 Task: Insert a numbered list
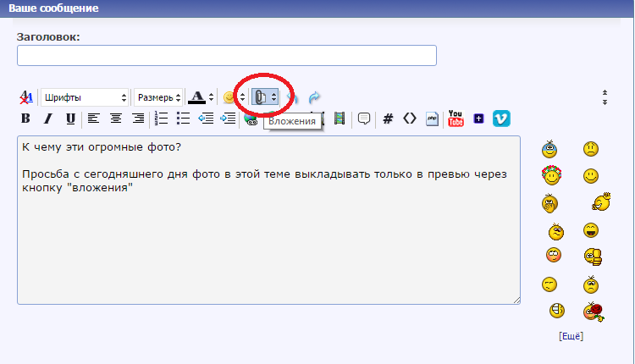161,119
